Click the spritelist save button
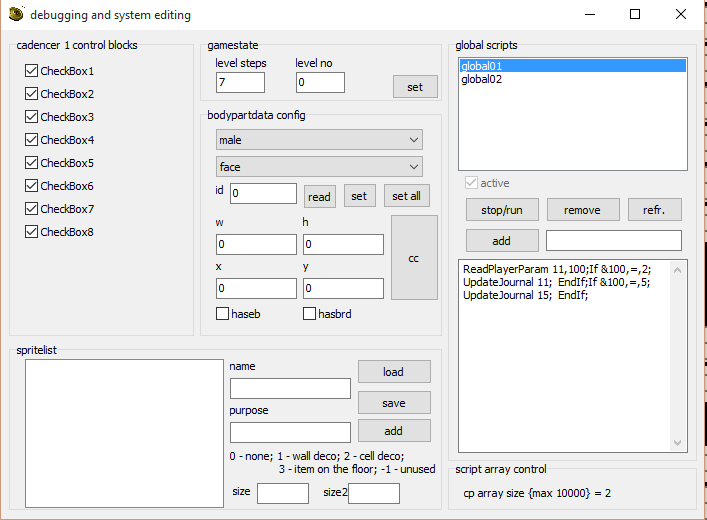 coord(394,402)
